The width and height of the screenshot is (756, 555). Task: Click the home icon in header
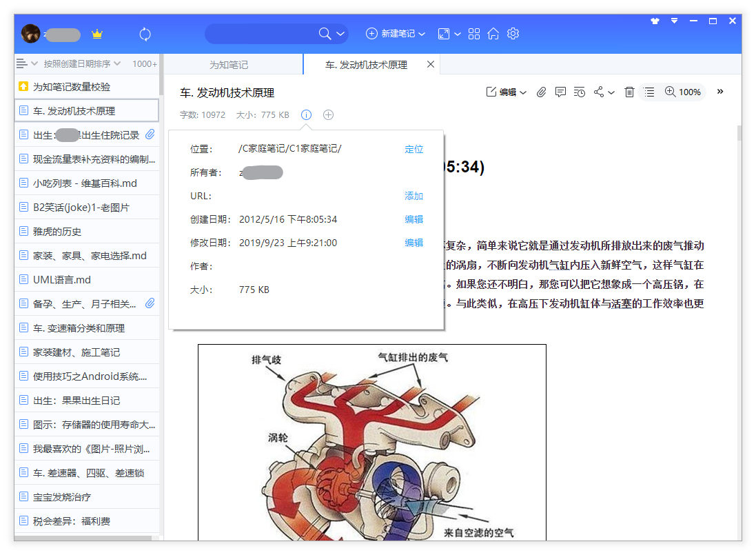coord(493,34)
